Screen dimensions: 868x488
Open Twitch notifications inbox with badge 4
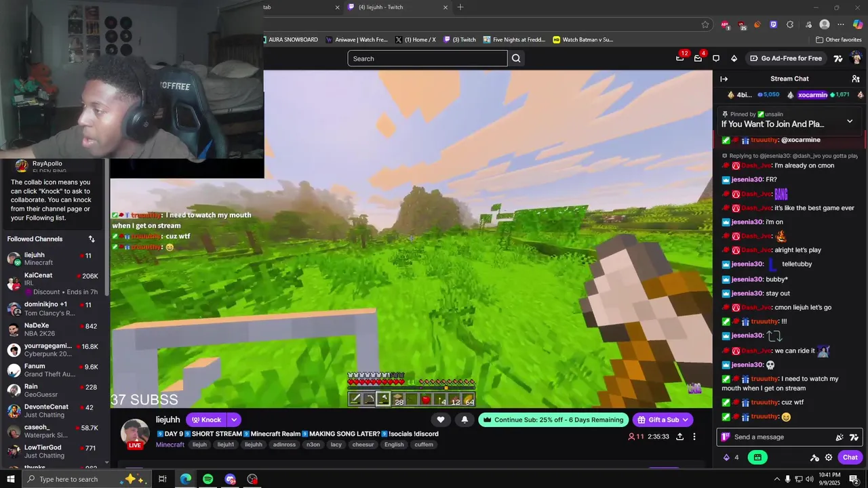(698, 58)
